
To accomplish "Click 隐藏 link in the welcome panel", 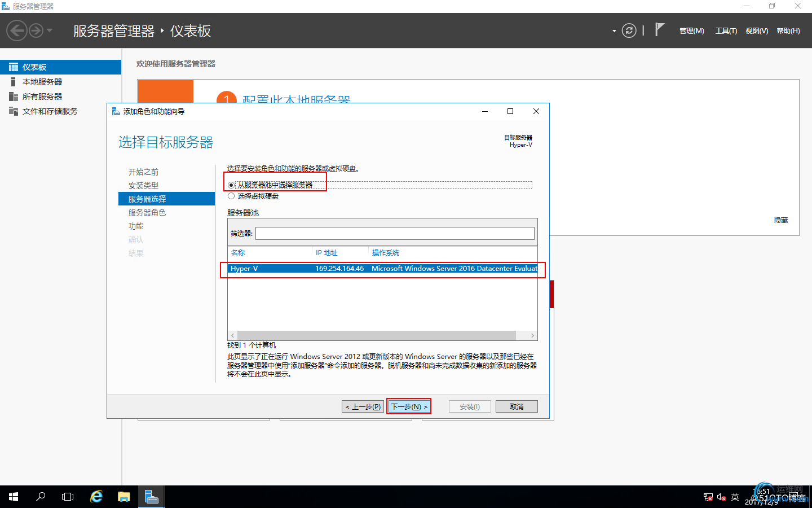I will [x=781, y=220].
